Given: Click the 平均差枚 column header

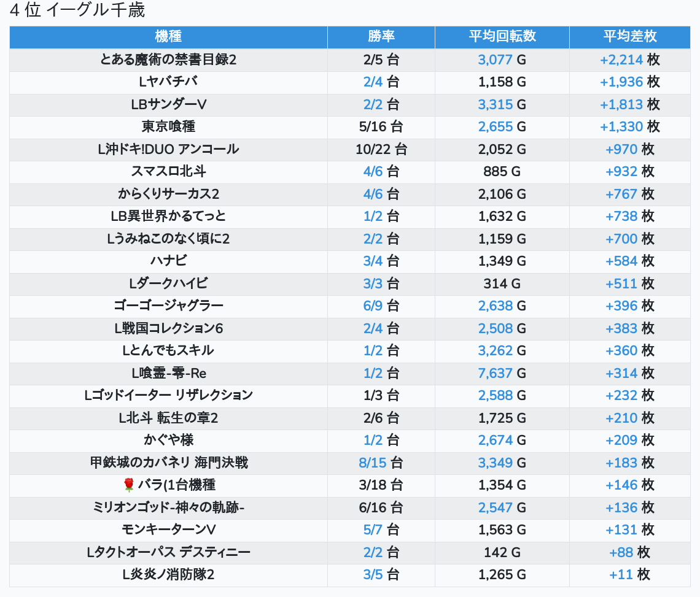Looking at the screenshot, I should (630, 37).
